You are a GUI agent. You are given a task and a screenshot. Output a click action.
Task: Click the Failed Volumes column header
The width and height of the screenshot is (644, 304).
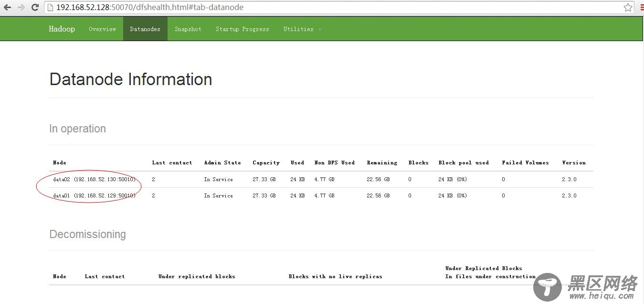[526, 163]
